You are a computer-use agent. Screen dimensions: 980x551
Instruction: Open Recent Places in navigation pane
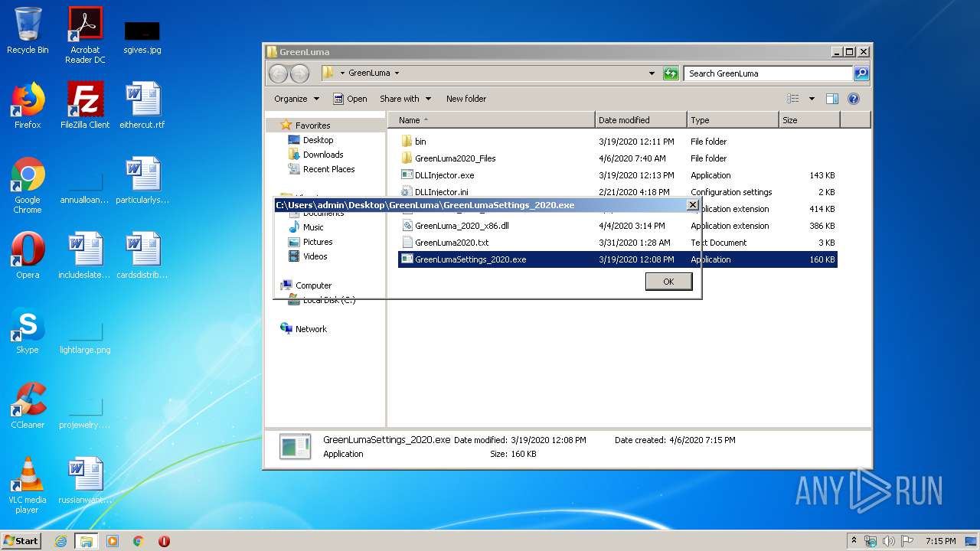[328, 169]
